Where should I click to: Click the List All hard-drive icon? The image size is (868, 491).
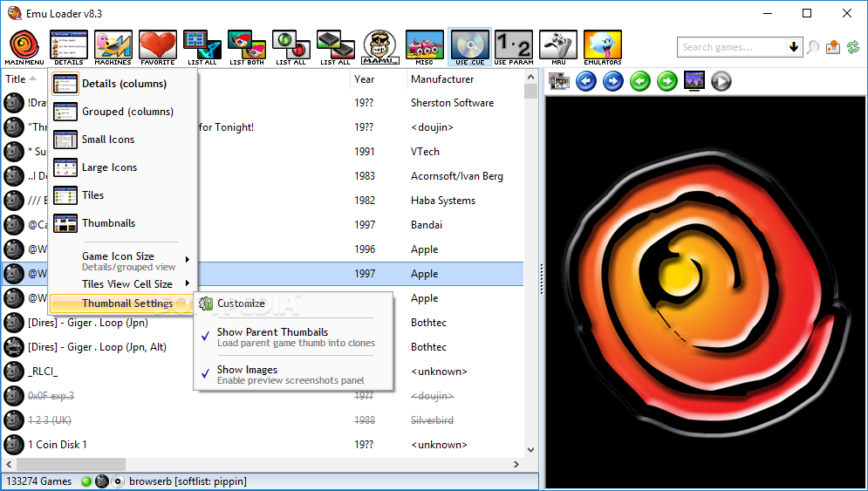(x=336, y=48)
